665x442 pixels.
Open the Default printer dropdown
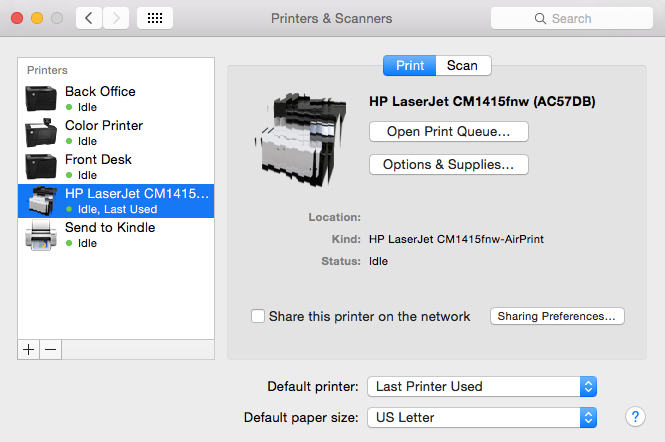(x=482, y=386)
